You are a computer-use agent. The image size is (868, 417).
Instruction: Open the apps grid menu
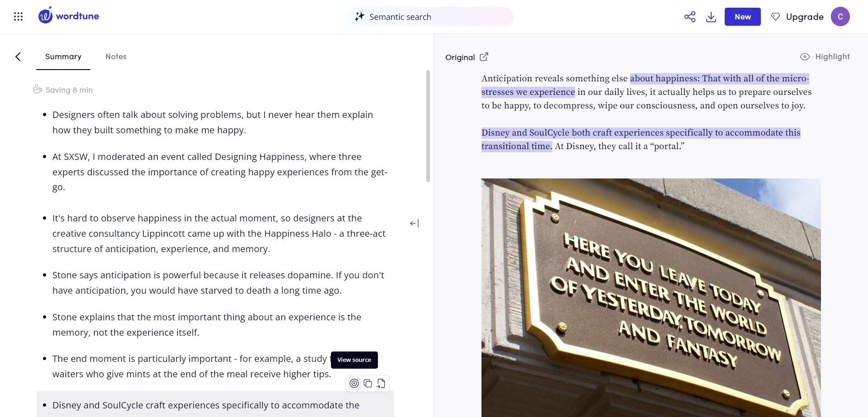point(18,17)
